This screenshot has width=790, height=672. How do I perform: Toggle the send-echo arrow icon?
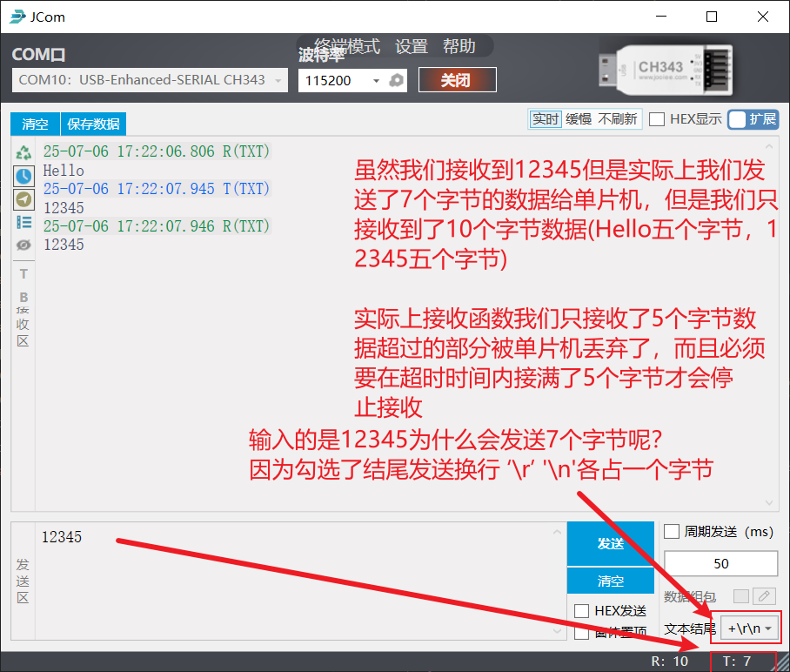[x=23, y=199]
